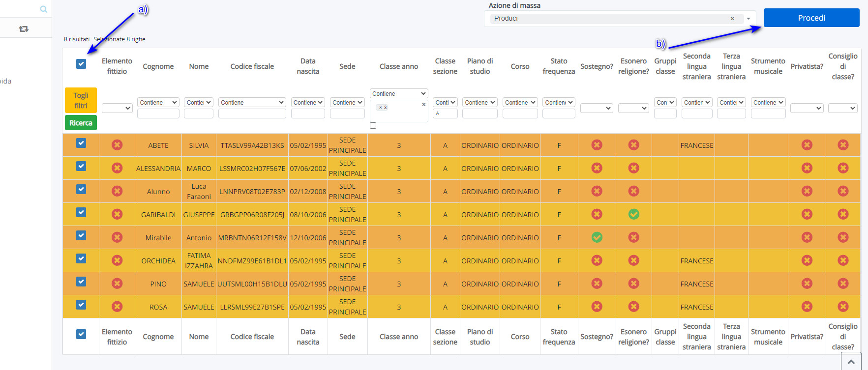The width and height of the screenshot is (868, 370).
Task: Uncheck the GARIBALDI GIUSEPPE row checkbox
Action: (81, 212)
